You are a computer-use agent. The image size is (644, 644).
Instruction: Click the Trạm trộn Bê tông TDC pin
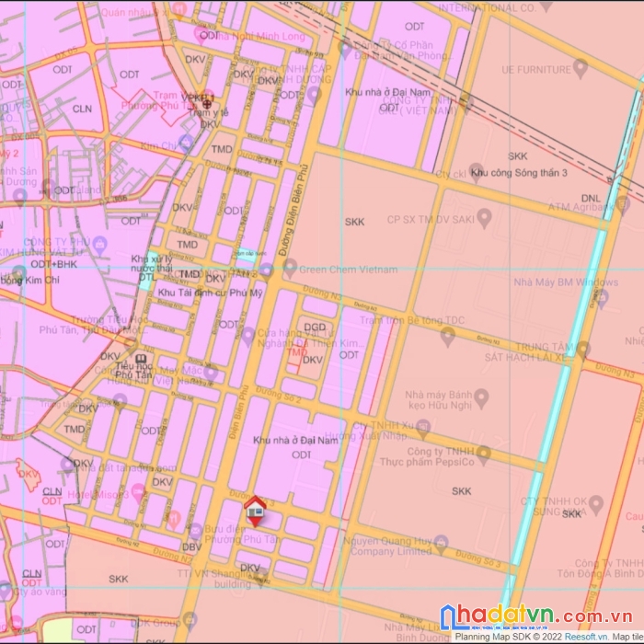(448, 336)
